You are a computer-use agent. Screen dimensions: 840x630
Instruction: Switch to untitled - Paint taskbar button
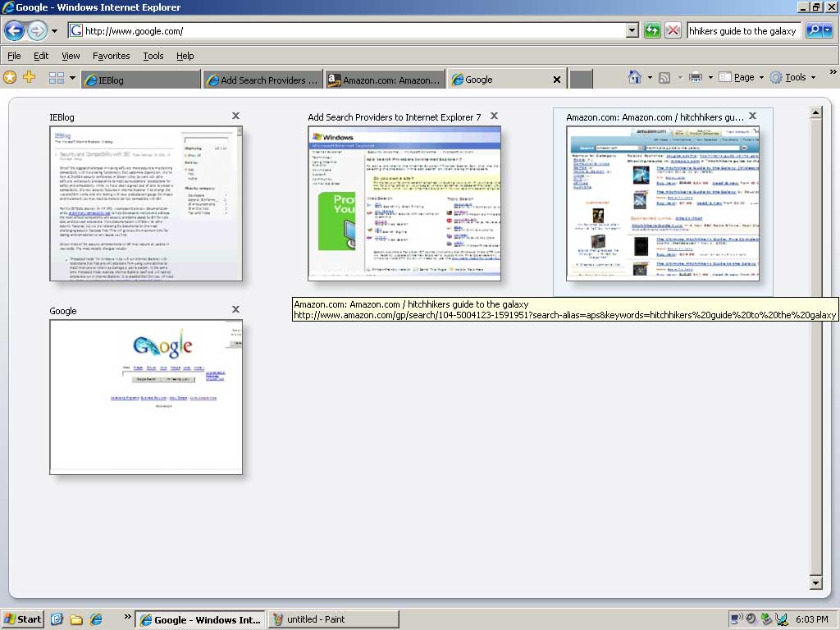pos(334,619)
